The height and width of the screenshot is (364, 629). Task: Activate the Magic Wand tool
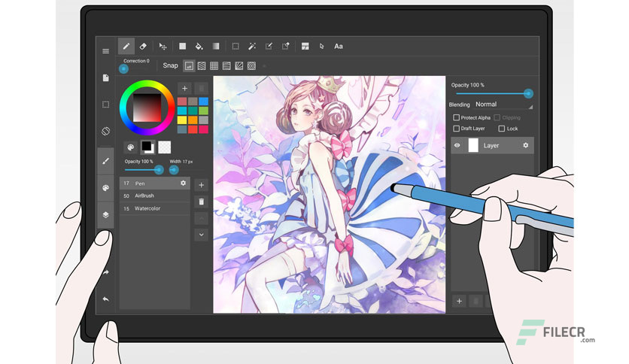(x=252, y=47)
